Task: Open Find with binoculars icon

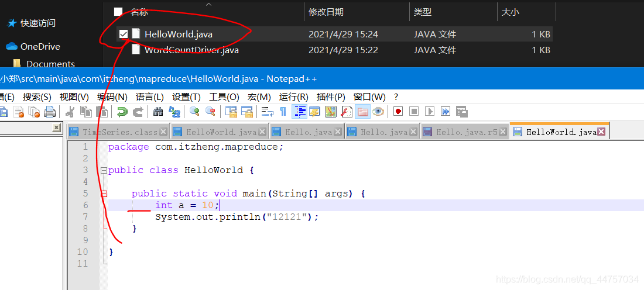Action: coord(158,112)
